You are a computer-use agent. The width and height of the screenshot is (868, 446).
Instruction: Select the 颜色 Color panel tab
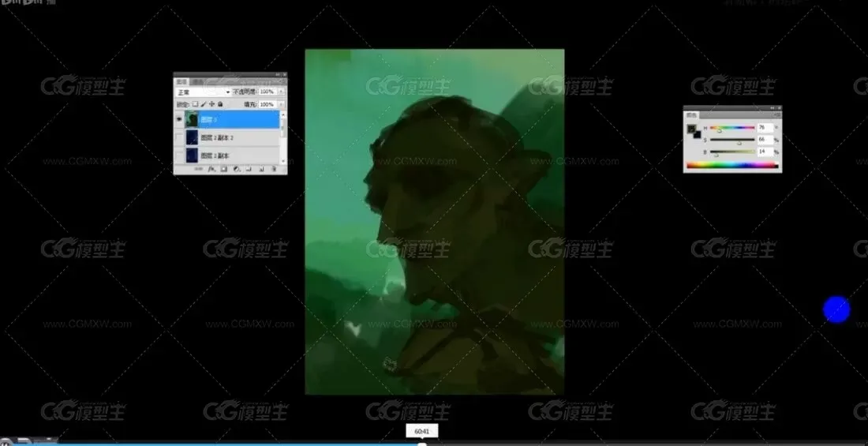pyautogui.click(x=691, y=115)
